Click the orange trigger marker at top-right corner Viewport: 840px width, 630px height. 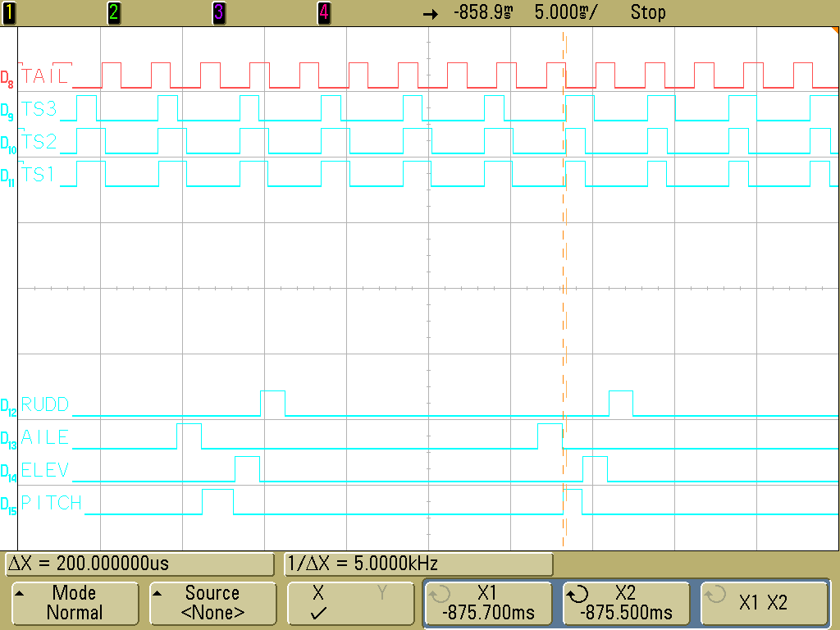click(834, 30)
